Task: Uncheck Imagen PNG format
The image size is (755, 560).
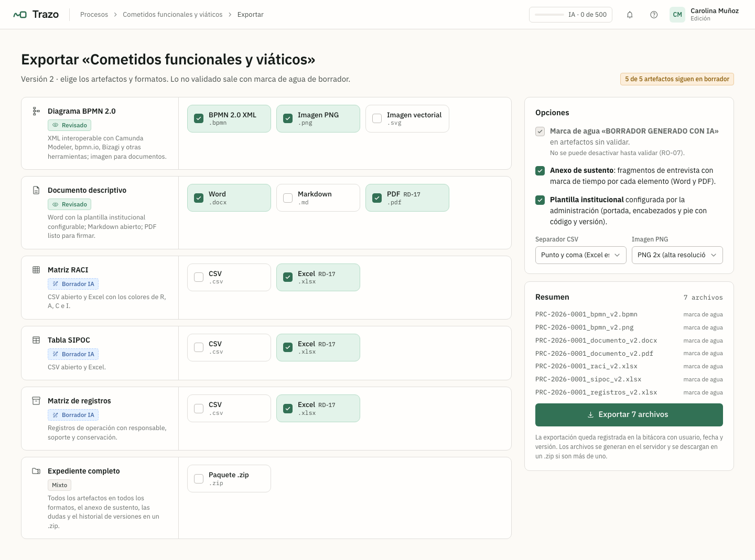Action: point(288,118)
